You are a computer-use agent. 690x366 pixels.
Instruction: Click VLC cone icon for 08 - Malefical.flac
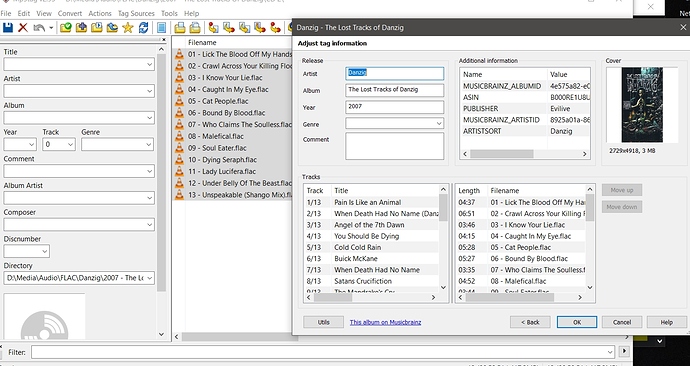pyautogui.click(x=179, y=136)
